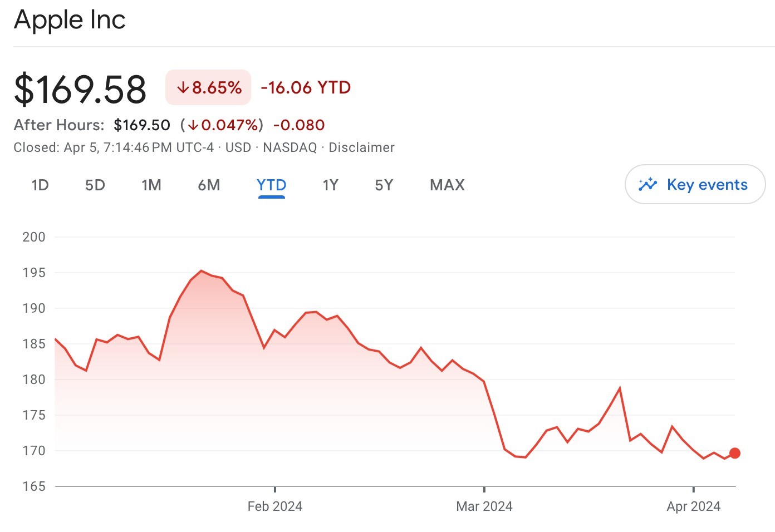
Task: Choose the 1M time range
Action: tap(151, 185)
